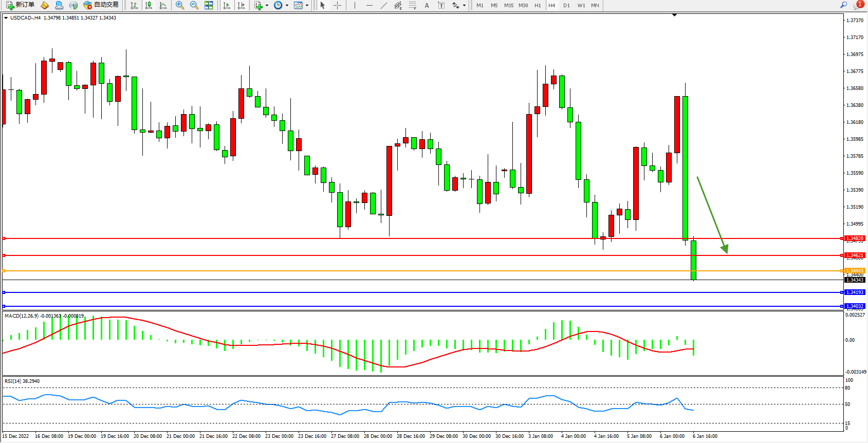Screen dimensions: 868x443
Task: Select the text label tool (A)
Action: pos(427,5)
